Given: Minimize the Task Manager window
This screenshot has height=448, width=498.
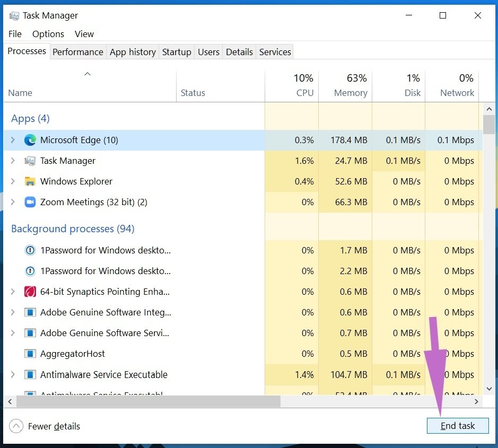Looking at the screenshot, I should coord(409,15).
